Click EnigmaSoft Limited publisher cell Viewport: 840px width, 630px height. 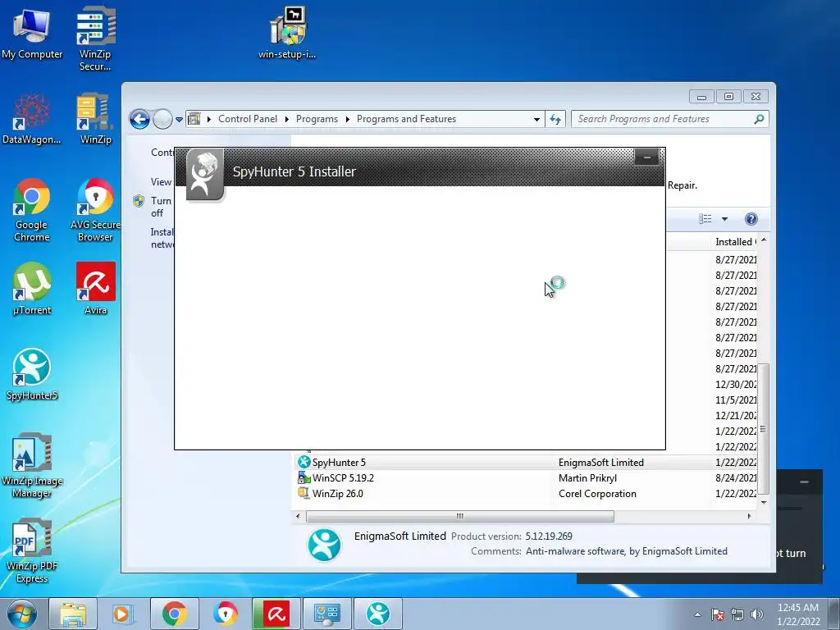coord(600,462)
